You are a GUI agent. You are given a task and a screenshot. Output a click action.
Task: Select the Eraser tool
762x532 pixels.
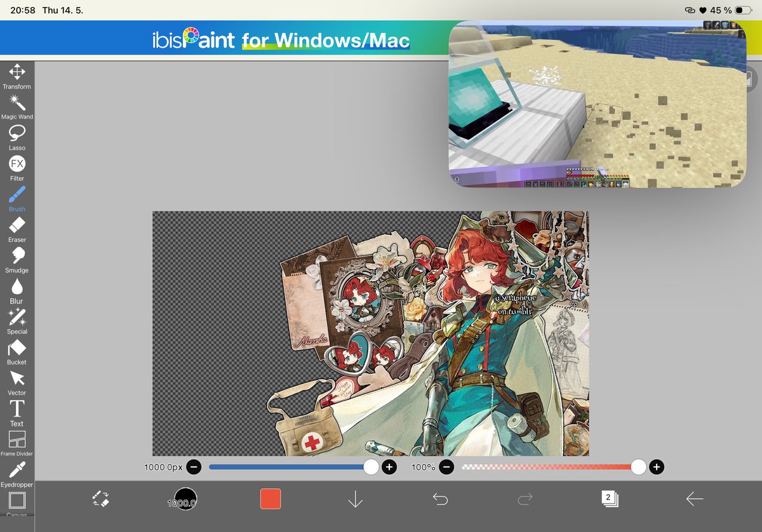[x=17, y=229]
